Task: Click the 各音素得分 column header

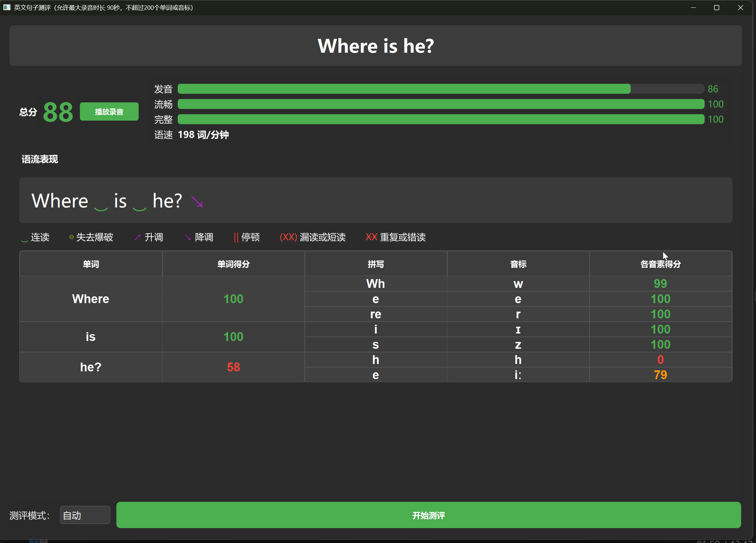Action: click(x=660, y=264)
